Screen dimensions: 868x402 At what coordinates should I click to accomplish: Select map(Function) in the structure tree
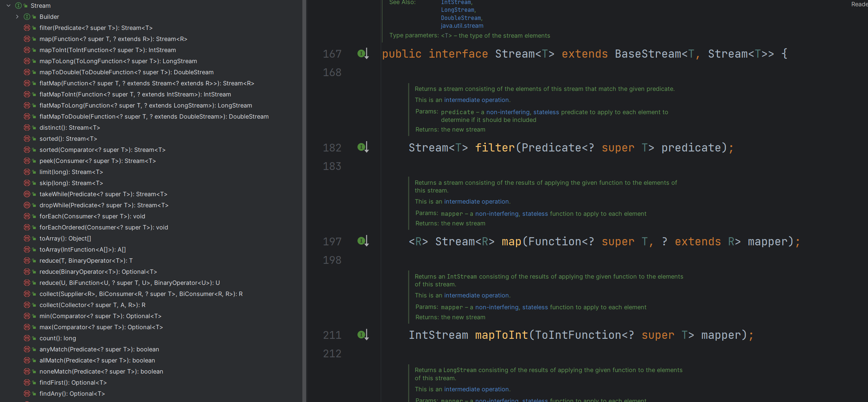coord(113,39)
